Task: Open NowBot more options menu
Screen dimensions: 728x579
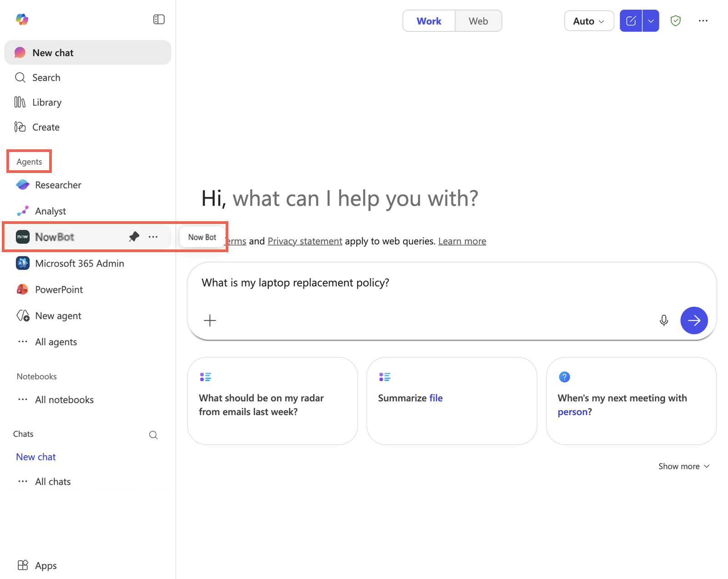Action: point(153,237)
